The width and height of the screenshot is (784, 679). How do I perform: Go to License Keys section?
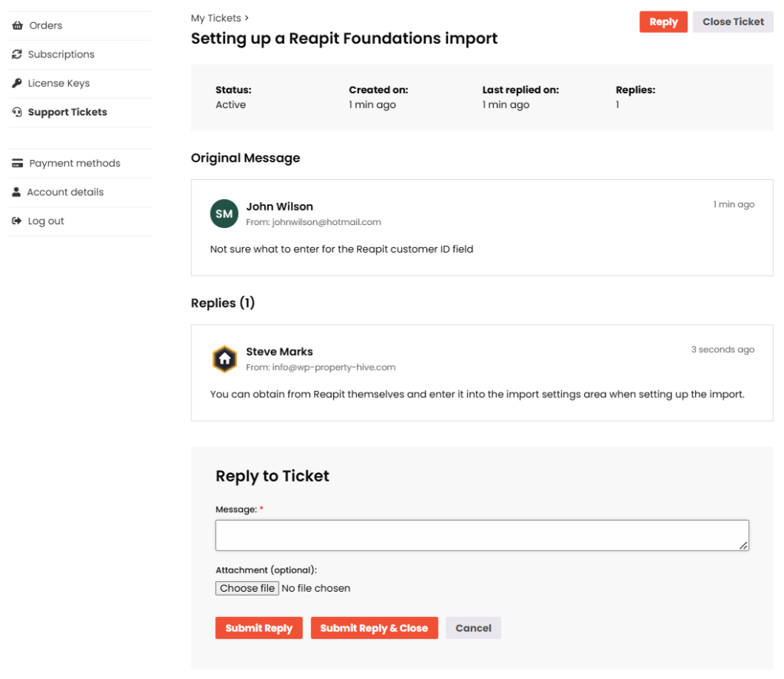click(80, 83)
